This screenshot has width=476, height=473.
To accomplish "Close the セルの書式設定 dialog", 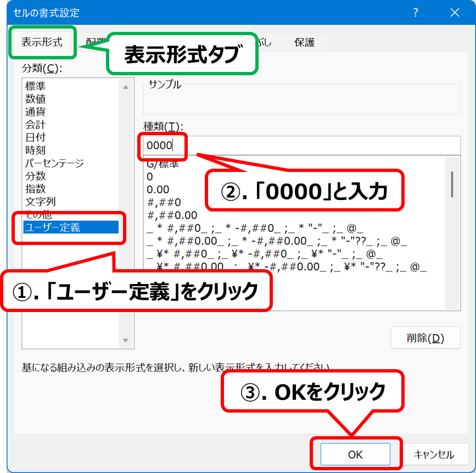I will [454, 13].
